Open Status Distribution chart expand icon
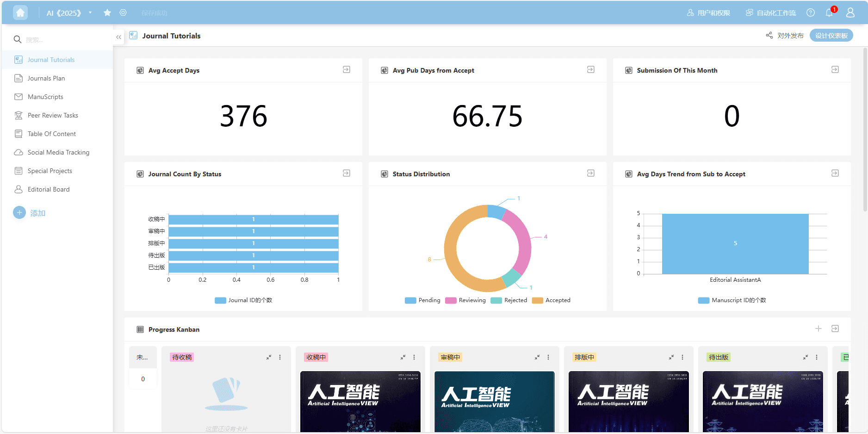Image resolution: width=868 pixels, height=434 pixels. tap(591, 173)
